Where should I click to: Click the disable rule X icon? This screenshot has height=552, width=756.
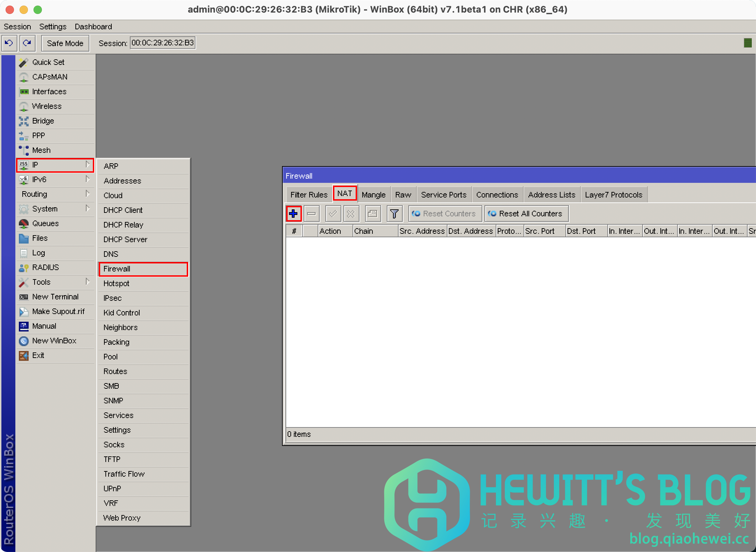tap(351, 214)
